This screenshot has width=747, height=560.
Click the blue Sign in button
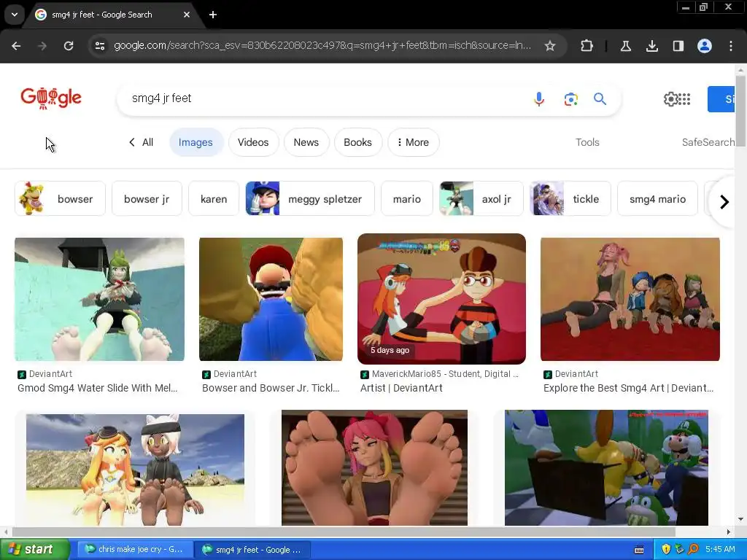pos(721,99)
